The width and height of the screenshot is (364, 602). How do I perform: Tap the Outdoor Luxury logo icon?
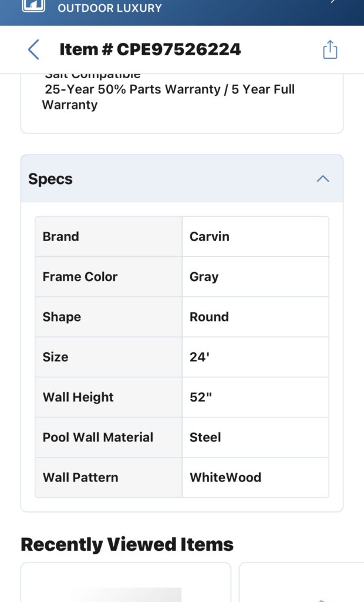point(33,5)
